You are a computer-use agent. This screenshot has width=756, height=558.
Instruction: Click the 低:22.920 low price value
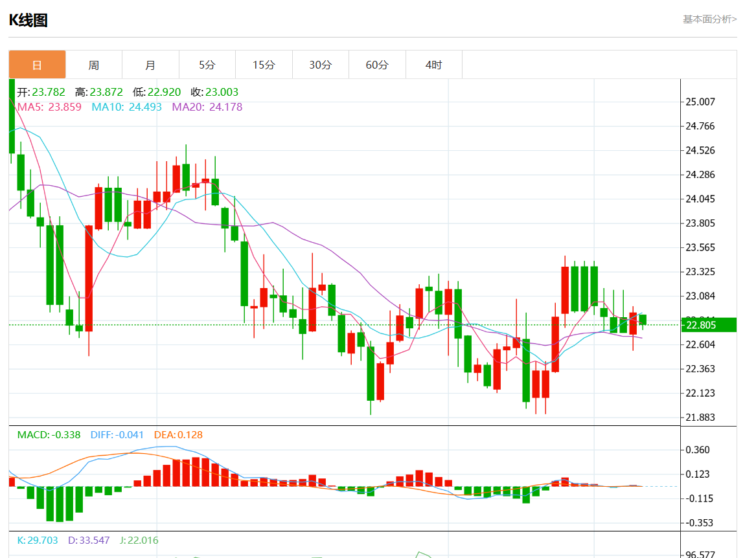157,92
